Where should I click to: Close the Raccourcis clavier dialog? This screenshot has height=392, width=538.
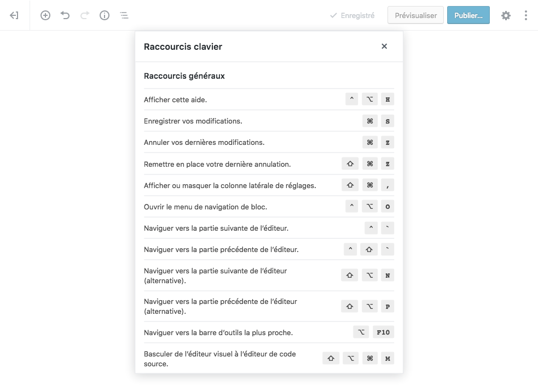(x=384, y=46)
